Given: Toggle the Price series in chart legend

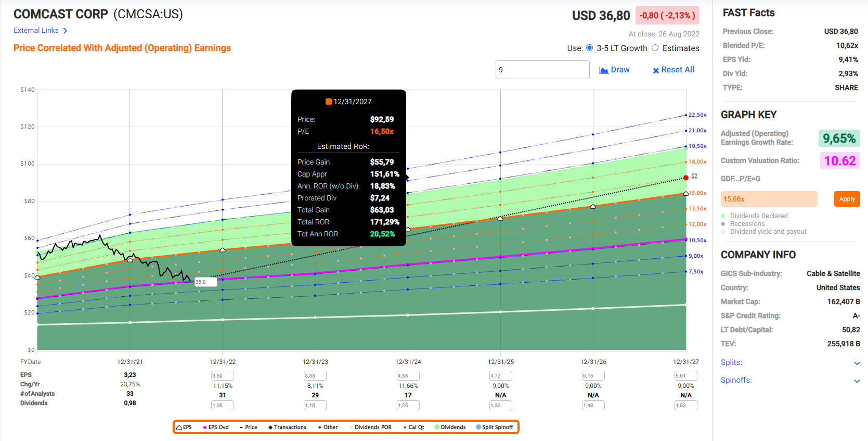Looking at the screenshot, I should tap(248, 427).
